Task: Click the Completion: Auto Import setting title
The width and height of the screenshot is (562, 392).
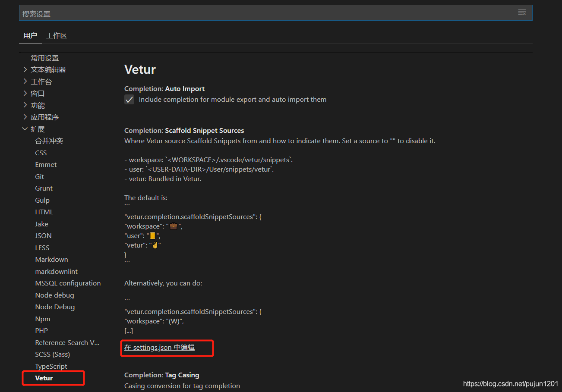Action: coord(164,89)
